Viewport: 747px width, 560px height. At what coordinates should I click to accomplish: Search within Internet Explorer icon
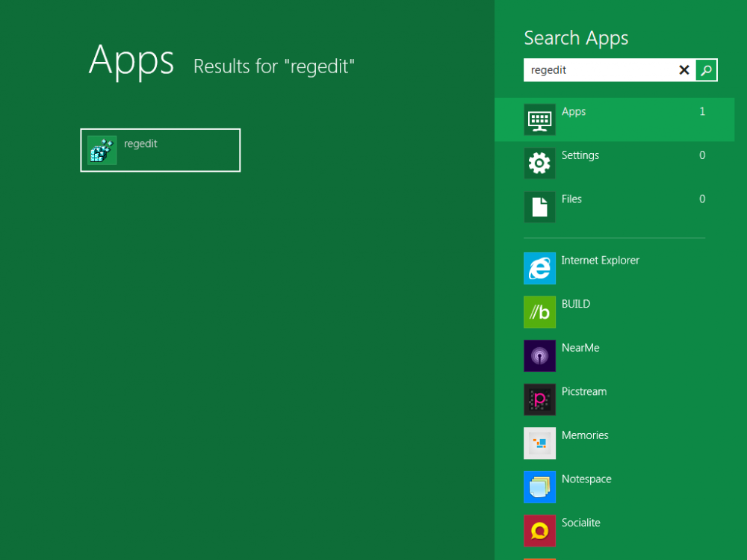tap(540, 268)
